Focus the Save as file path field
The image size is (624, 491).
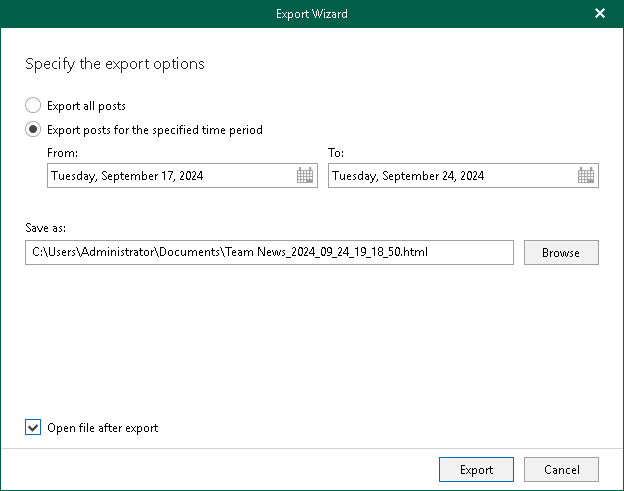click(x=269, y=252)
